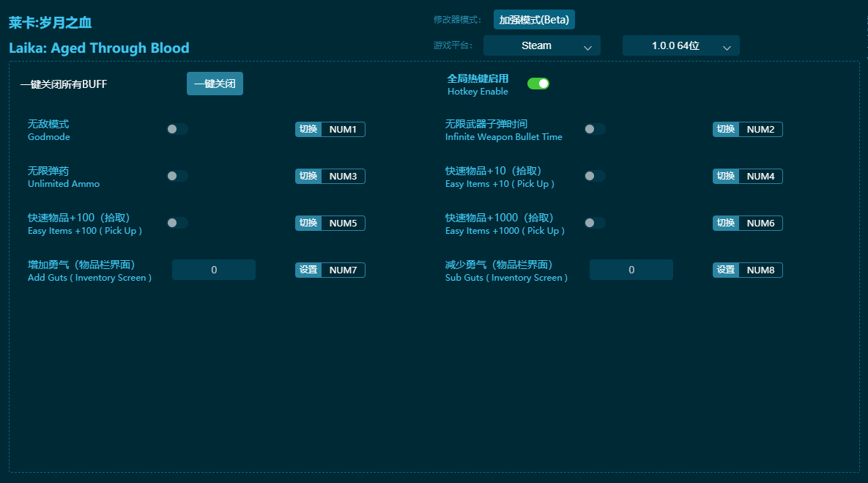Enable Unlimited Ammo toggle
Viewport: 868px width, 483px height.
(177, 176)
